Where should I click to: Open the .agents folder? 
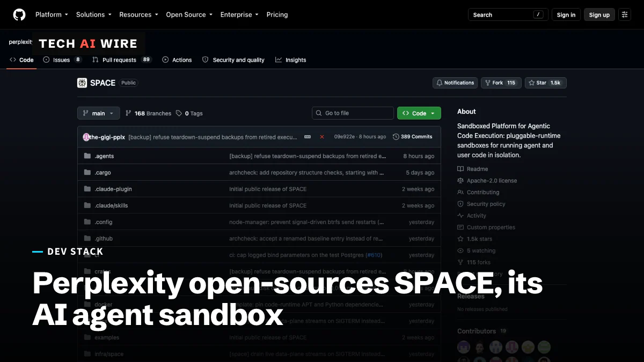[x=104, y=156]
